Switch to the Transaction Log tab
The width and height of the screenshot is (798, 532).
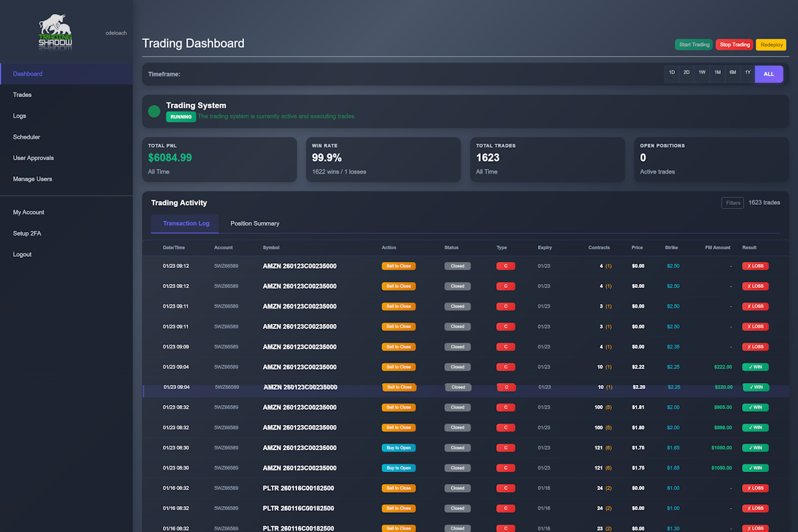click(186, 223)
